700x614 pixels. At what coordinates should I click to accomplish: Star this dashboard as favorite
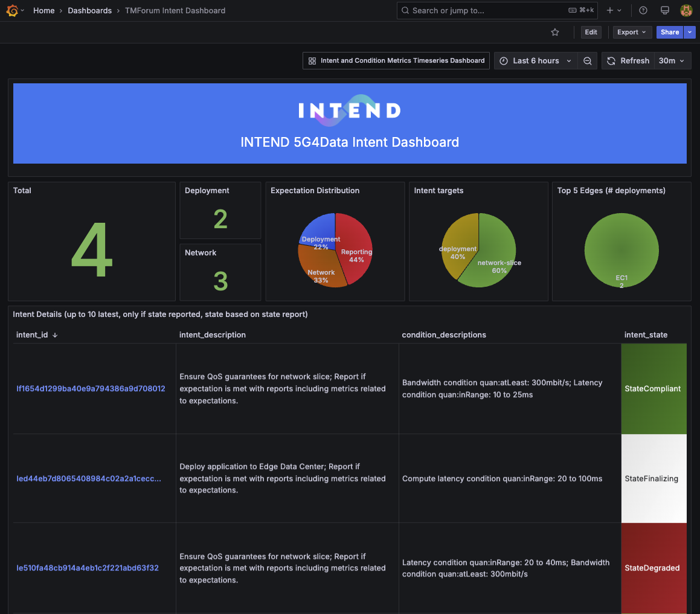click(555, 32)
